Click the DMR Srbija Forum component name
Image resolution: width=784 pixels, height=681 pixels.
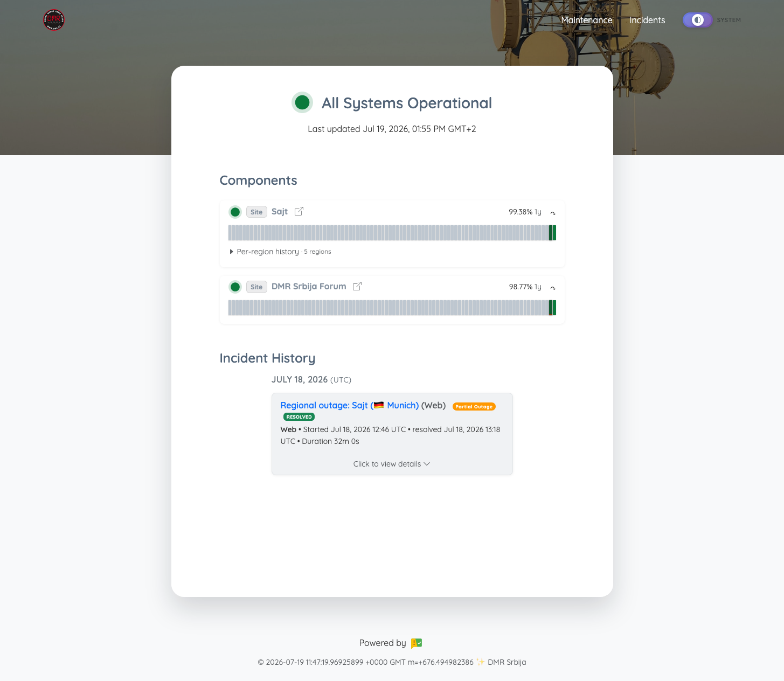pos(309,286)
